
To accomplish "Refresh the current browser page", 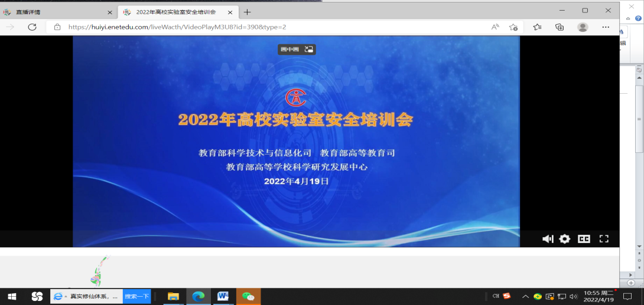I will tap(32, 27).
